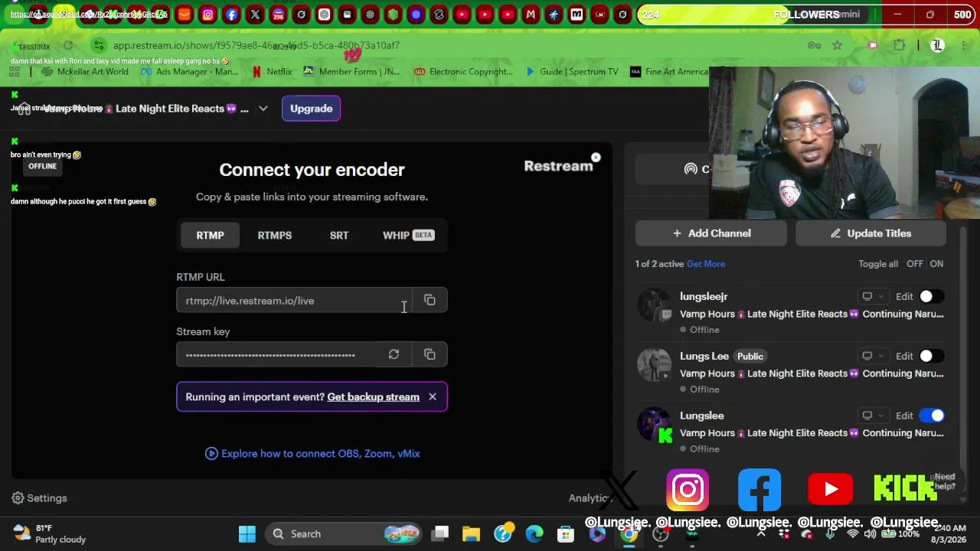Switch to the WHIP beta tab
The height and width of the screenshot is (551, 980).
pyautogui.click(x=408, y=235)
